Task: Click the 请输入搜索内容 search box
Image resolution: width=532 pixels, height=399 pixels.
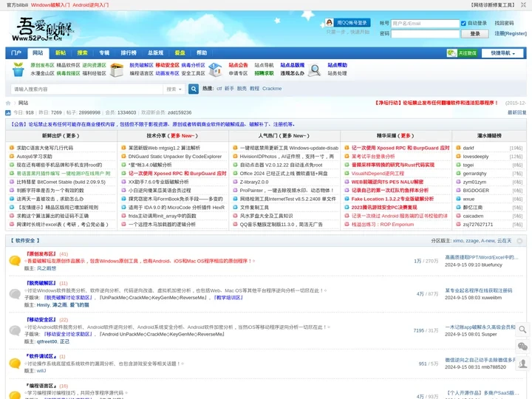Action: pos(87,89)
